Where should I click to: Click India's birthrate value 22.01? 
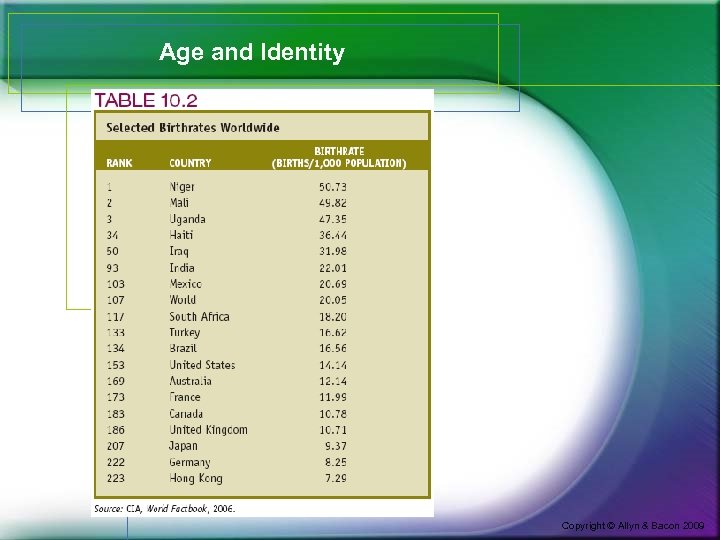click(x=333, y=268)
